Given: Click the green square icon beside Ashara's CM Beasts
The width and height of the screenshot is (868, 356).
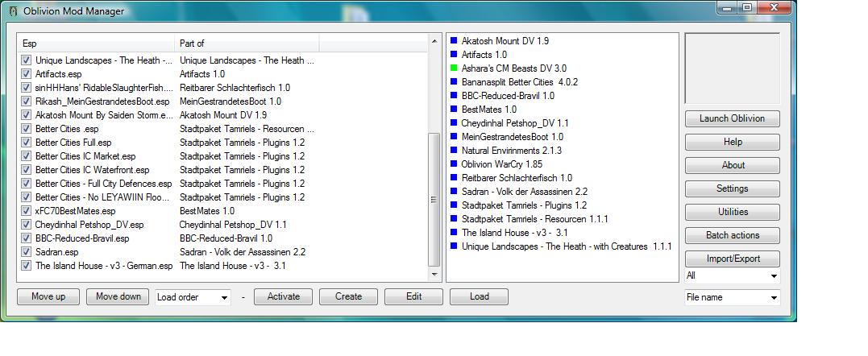Looking at the screenshot, I should [454, 68].
